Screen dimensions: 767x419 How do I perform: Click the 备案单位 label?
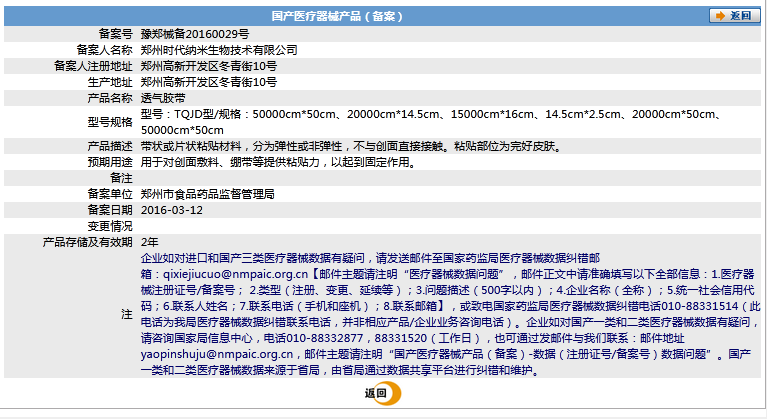[110, 194]
